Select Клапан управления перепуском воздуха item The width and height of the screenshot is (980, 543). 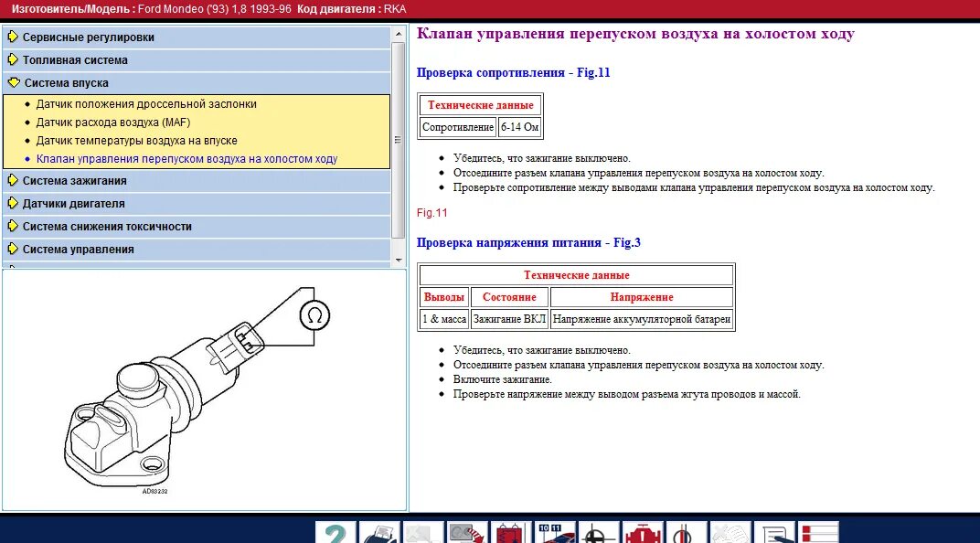tap(186, 159)
